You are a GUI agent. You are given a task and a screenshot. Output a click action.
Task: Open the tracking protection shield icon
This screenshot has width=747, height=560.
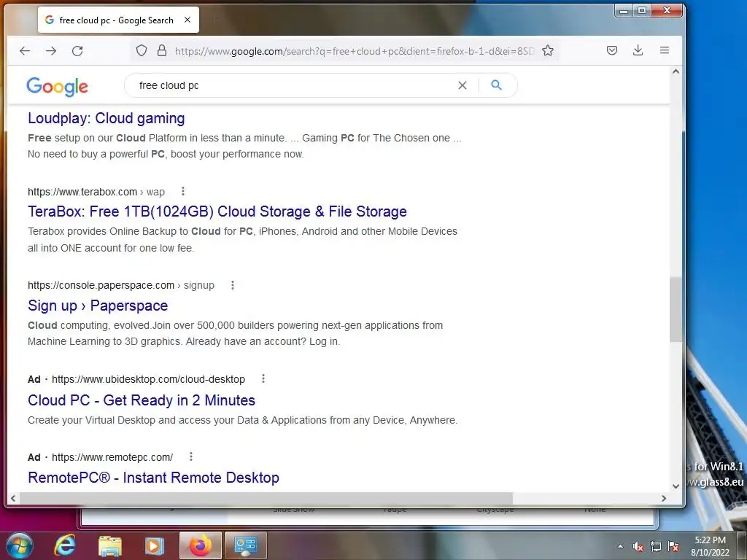(x=142, y=50)
